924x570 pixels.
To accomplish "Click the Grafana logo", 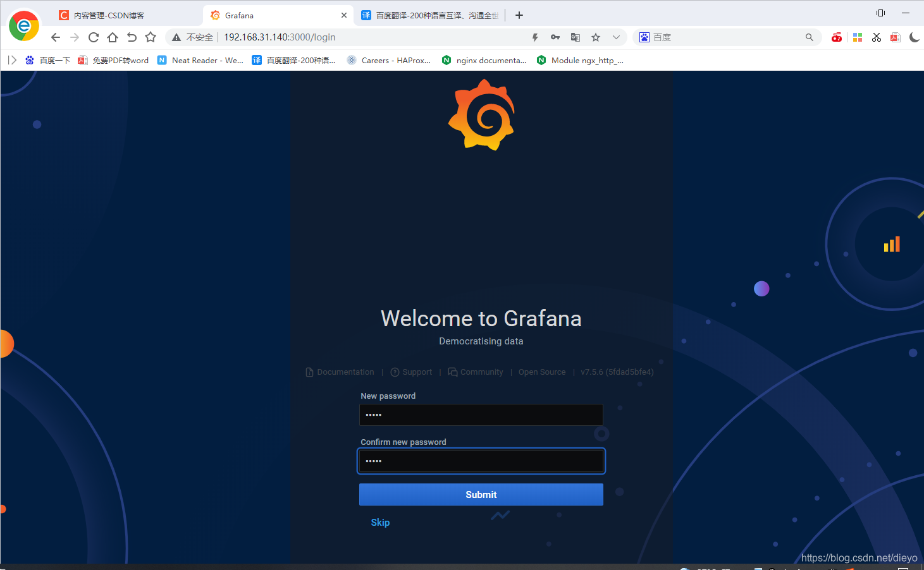I will click(481, 115).
